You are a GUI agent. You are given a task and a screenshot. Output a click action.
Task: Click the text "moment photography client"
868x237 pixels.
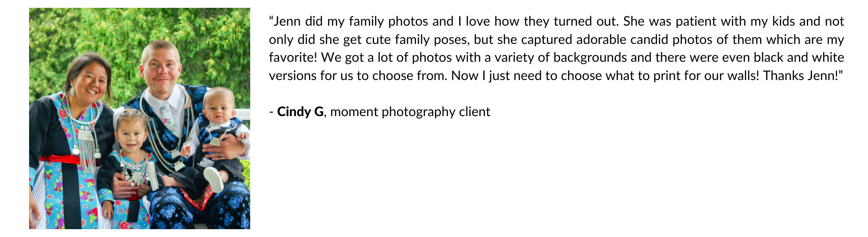410,112
